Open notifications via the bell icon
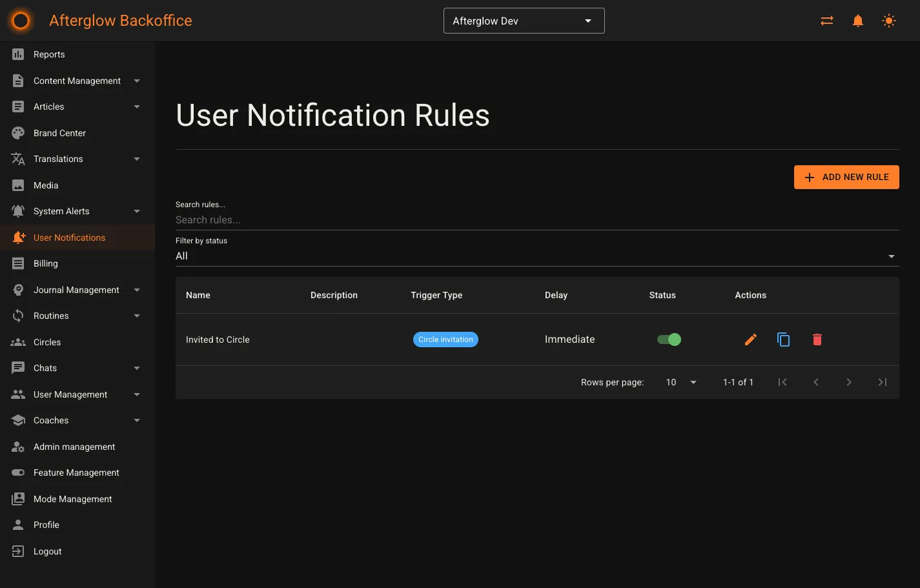Viewport: 920px width, 588px height. click(857, 20)
